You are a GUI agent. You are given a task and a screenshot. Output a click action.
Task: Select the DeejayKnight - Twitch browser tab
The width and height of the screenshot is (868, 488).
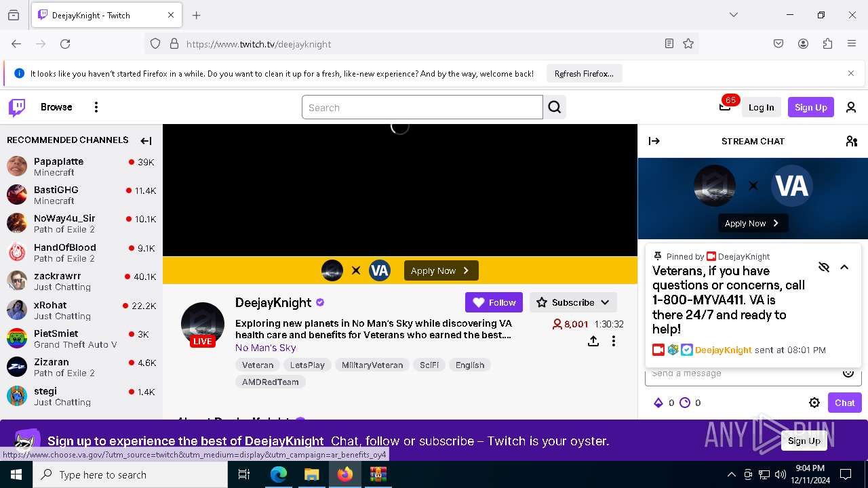(106, 15)
